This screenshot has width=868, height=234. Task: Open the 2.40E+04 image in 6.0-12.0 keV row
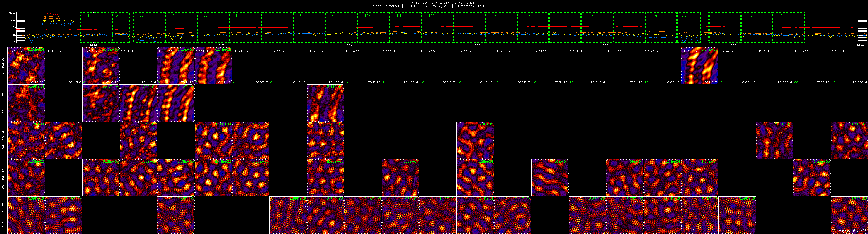[x=101, y=103]
